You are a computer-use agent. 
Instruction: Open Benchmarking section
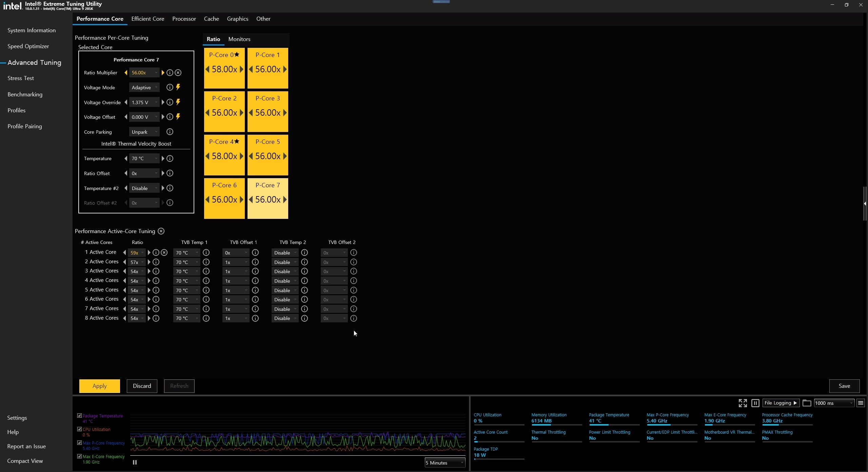coord(25,94)
